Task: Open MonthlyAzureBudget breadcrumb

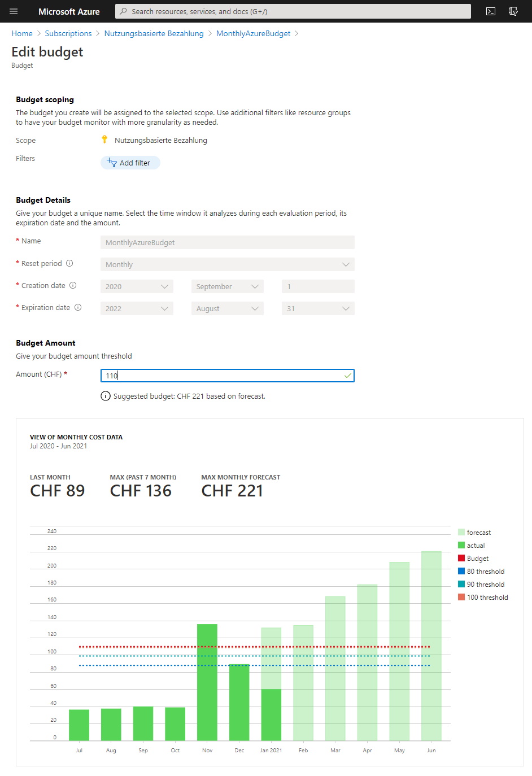Action: coord(254,33)
